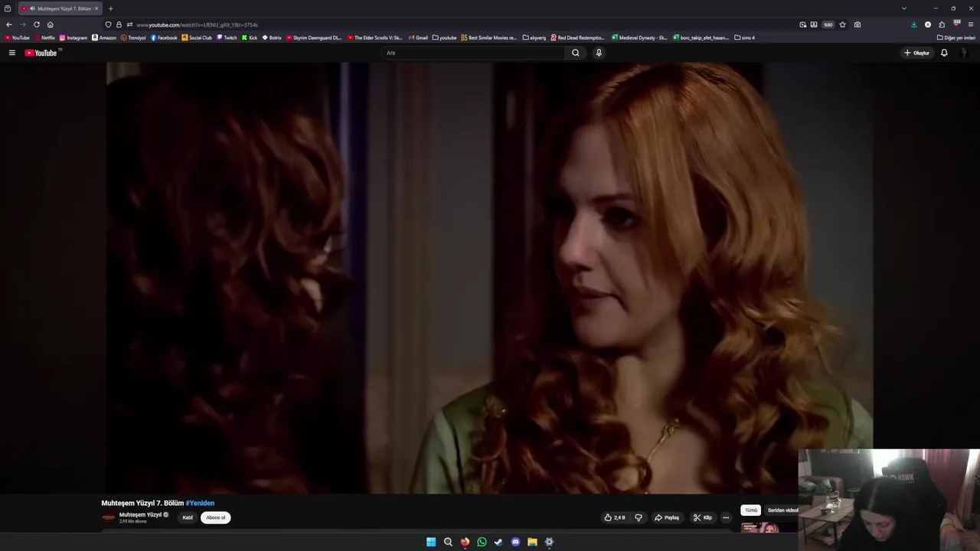
Task: Open a new browser tab
Action: [x=110, y=8]
